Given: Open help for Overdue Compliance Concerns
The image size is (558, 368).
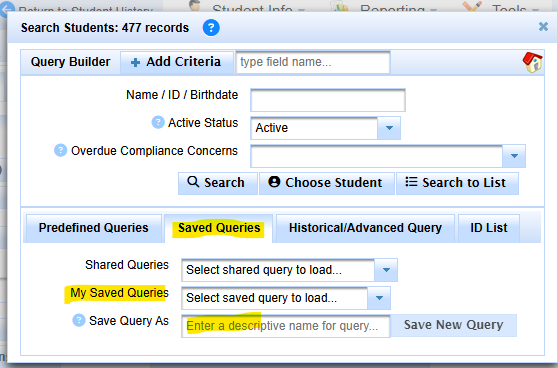Looking at the screenshot, I should click(x=60, y=150).
